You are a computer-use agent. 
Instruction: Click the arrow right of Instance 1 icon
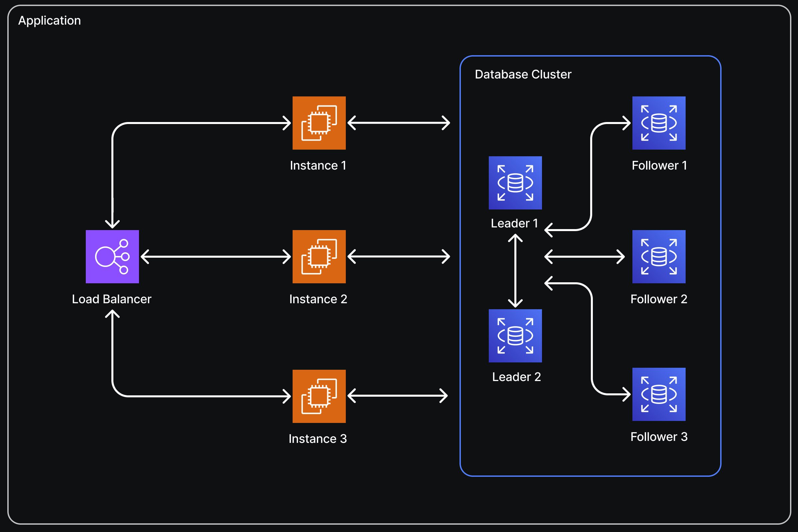[x=399, y=123]
